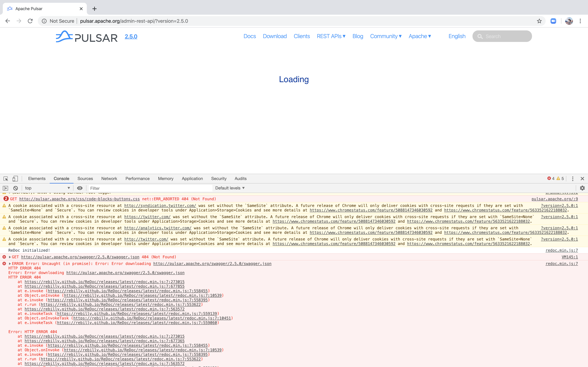Toggle the device toolbar icon
588x367 pixels.
15,179
